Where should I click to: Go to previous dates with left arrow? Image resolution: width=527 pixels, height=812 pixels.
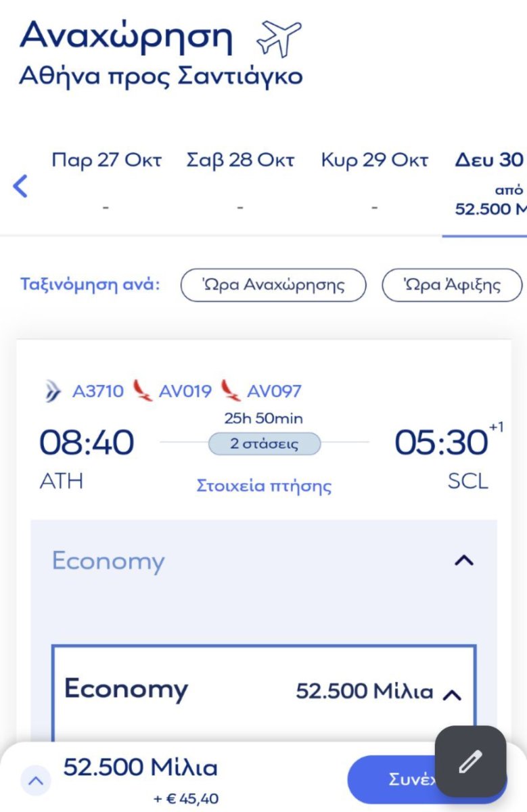pos(20,185)
